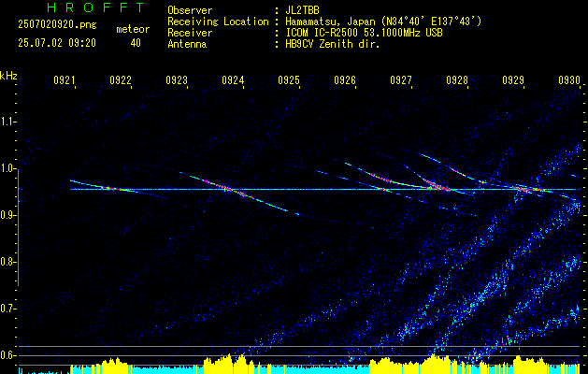
Task: Click the 0923 time marker
Action: [x=177, y=80]
